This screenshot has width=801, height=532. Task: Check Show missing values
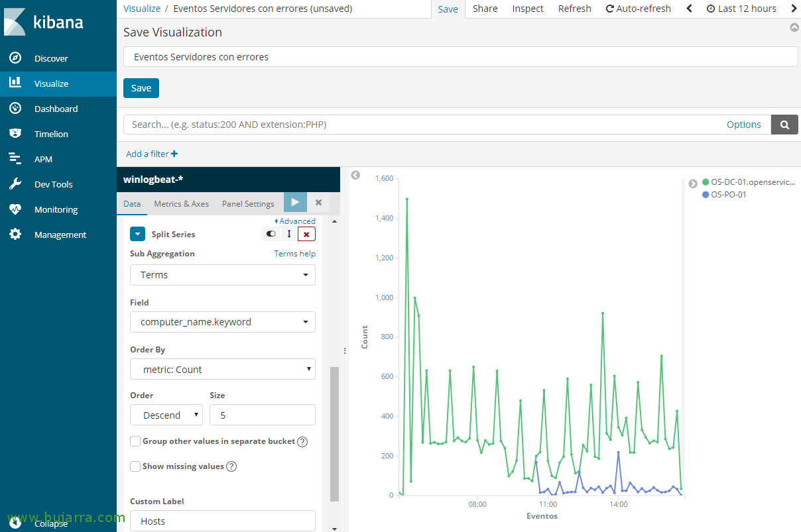tap(135, 466)
